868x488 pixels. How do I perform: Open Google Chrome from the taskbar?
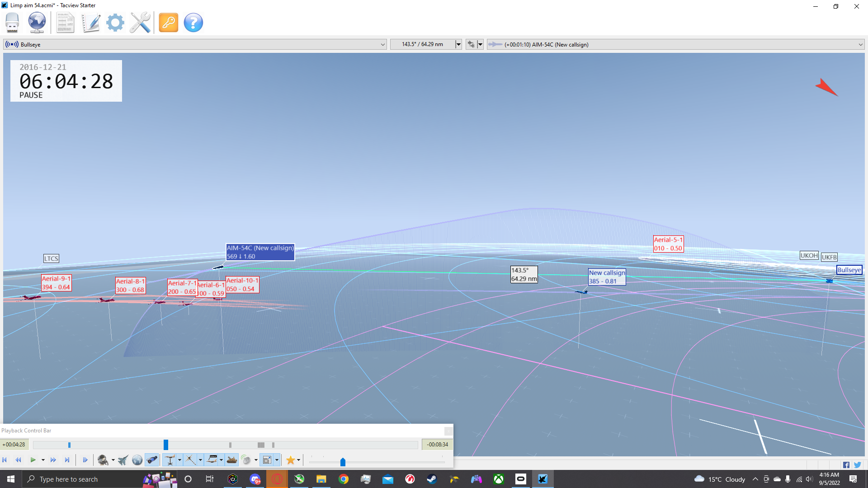344,479
